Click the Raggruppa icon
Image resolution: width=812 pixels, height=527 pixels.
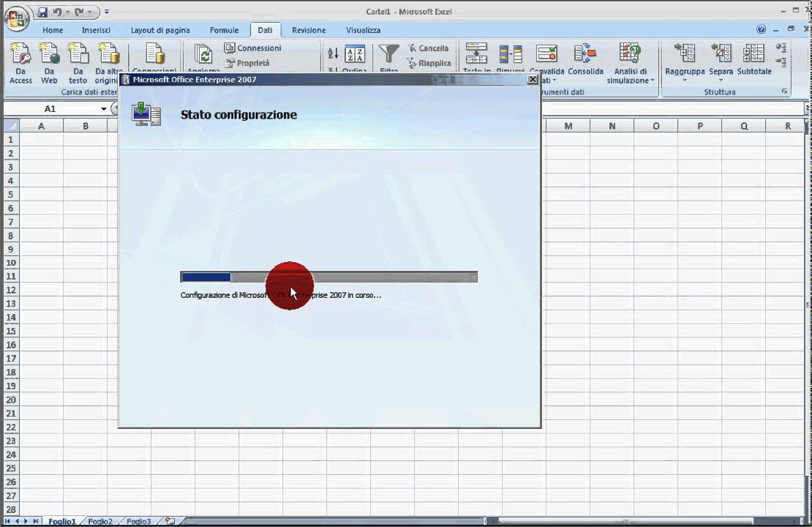pyautogui.click(x=685, y=54)
